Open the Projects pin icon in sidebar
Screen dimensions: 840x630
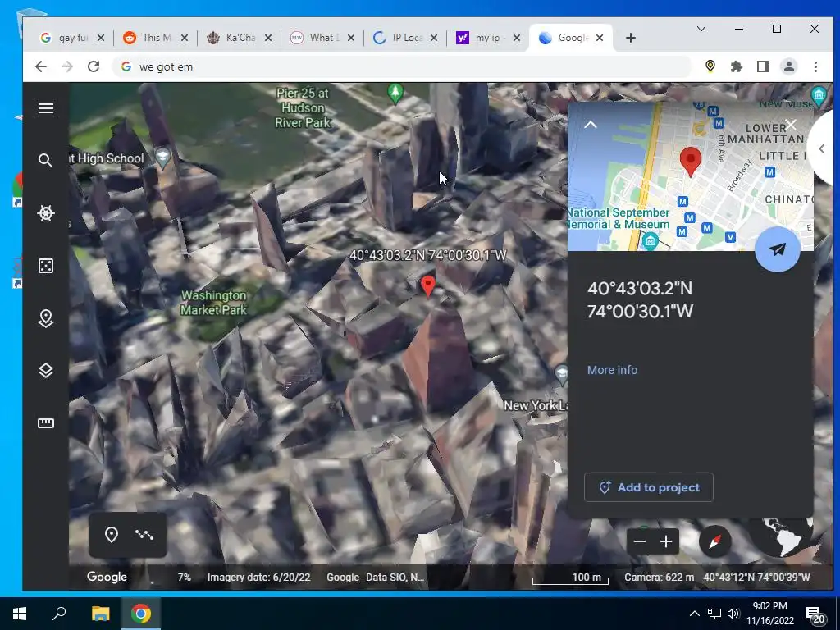coord(46,318)
